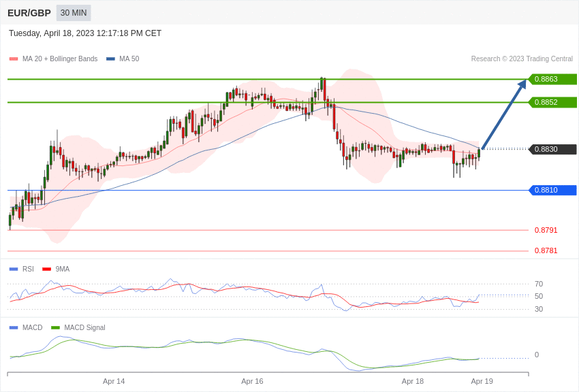Screen dimensions: 579x392
Task: Select the EUR/GBP pair title
Action: coord(29,13)
